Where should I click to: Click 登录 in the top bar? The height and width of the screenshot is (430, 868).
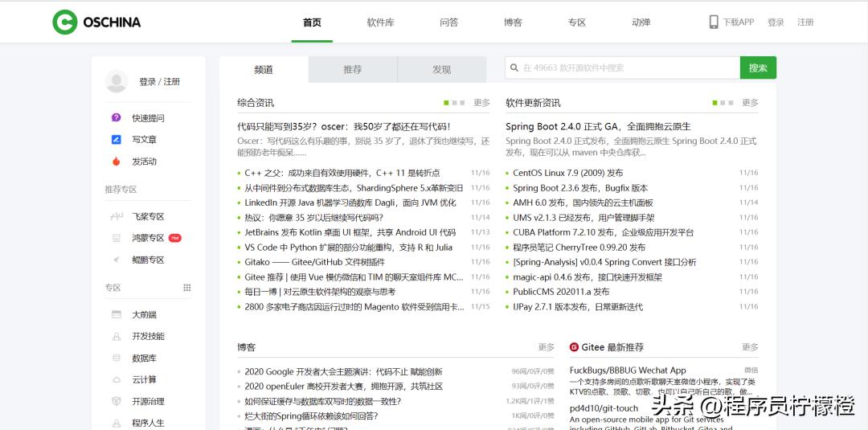pyautogui.click(x=776, y=23)
